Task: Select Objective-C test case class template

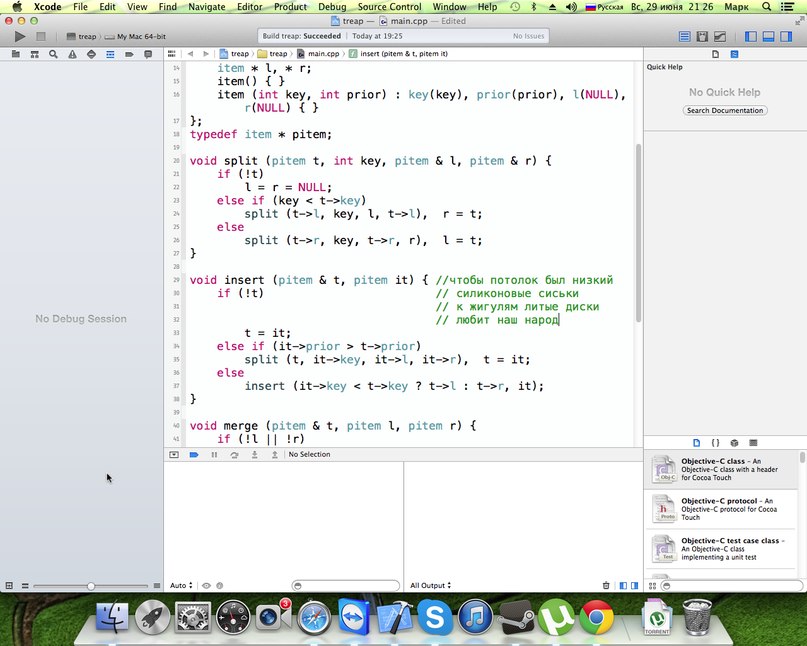Action: tap(722, 549)
